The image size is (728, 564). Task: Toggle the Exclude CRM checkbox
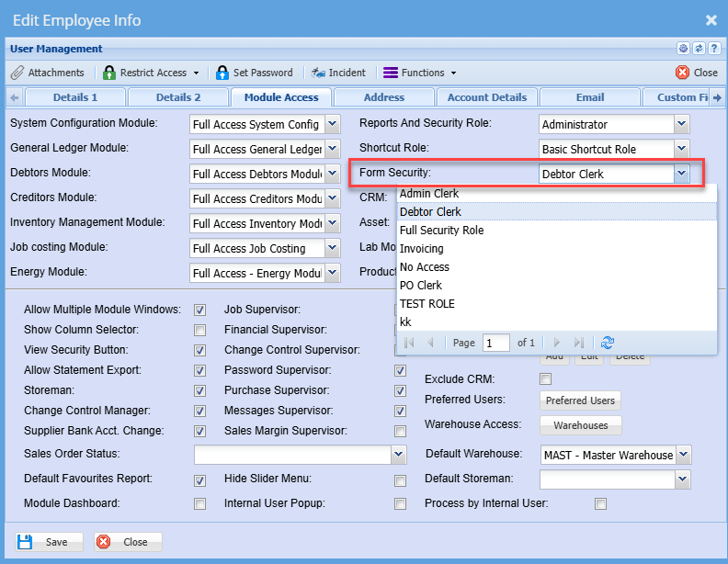pyautogui.click(x=545, y=378)
